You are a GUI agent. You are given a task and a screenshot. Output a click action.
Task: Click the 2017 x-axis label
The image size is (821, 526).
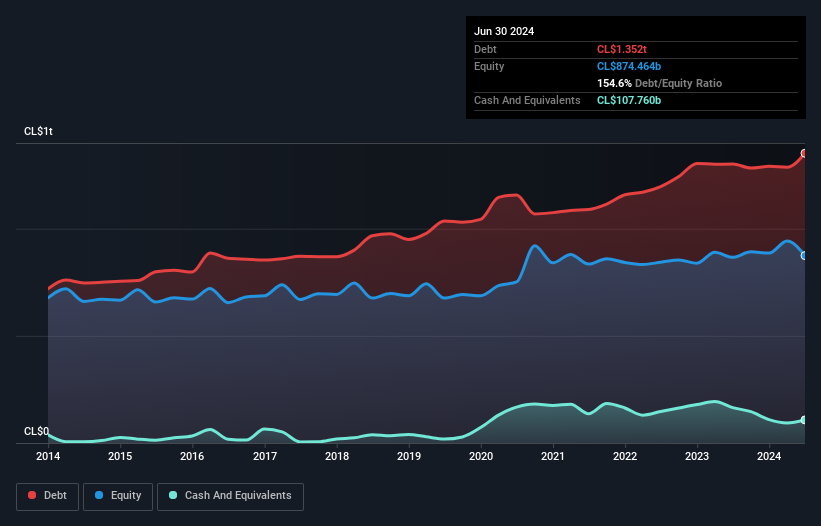pyautogui.click(x=265, y=456)
